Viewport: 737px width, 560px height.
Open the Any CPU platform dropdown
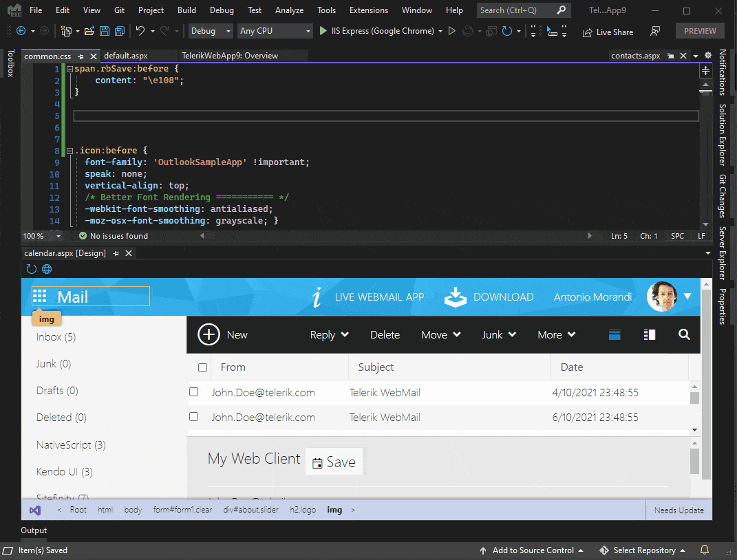(275, 31)
